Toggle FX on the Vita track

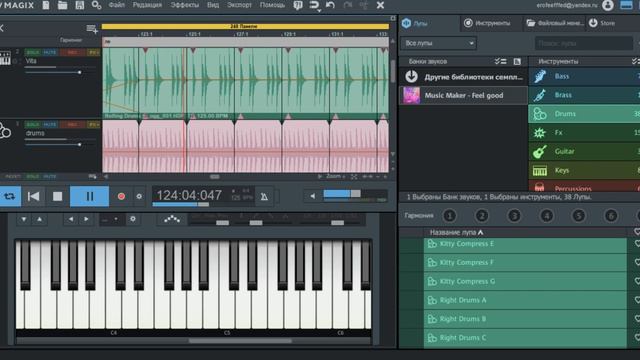[x=93, y=52]
